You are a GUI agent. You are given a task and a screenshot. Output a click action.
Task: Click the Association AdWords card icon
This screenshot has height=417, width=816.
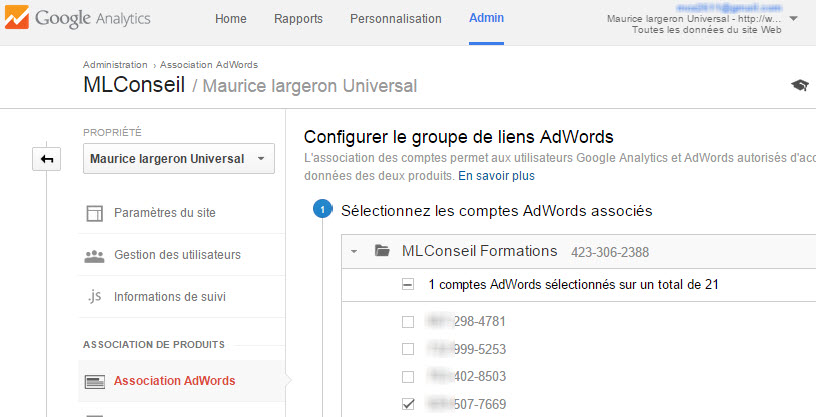tap(94, 382)
